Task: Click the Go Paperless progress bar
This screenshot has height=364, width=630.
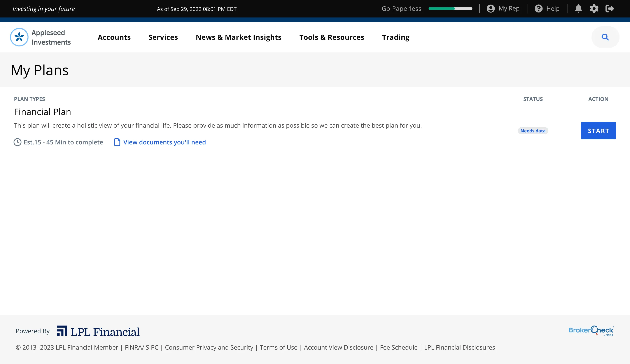Action: [x=450, y=9]
